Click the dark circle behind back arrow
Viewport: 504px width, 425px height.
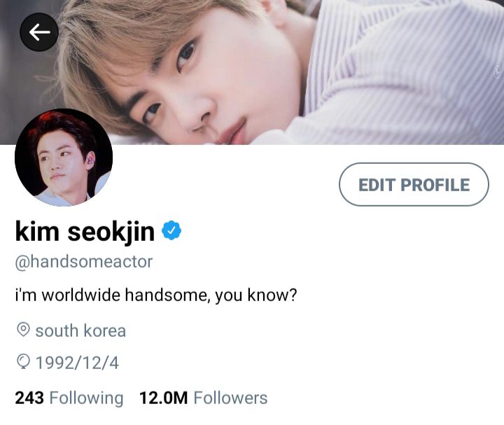click(x=39, y=32)
